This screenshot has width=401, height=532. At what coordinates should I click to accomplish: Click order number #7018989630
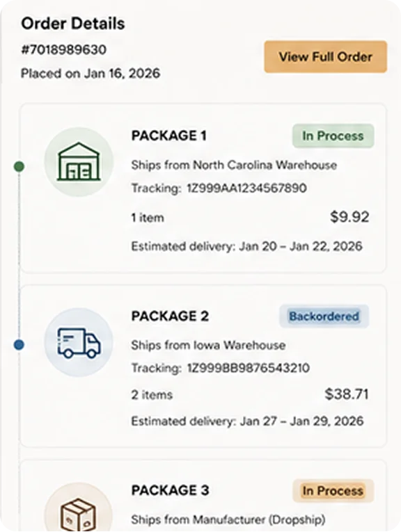coord(64,49)
